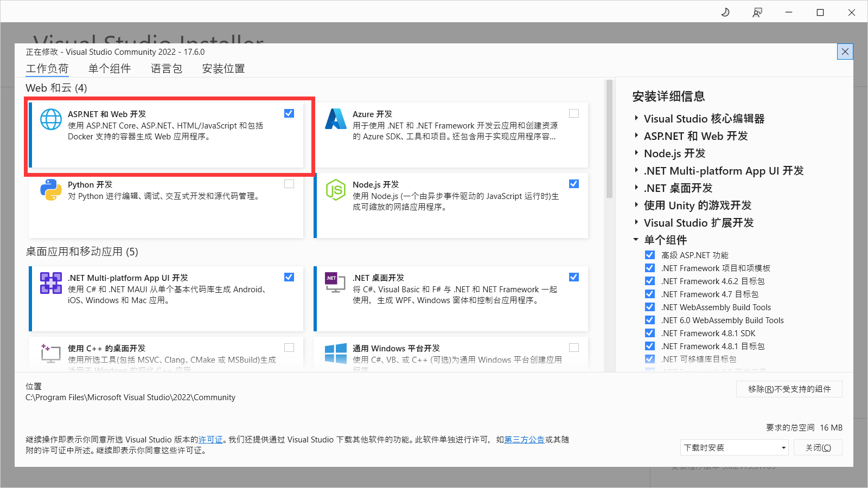The height and width of the screenshot is (488, 868).
Task: Click the .NET MAUI workload icon
Action: coord(51,283)
